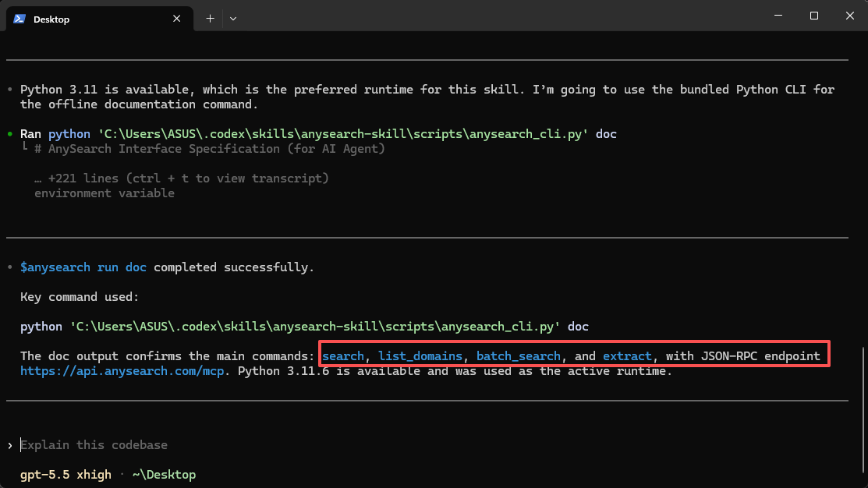Click the prompt chevron before input
The width and height of the screenshot is (868, 488).
(10, 445)
